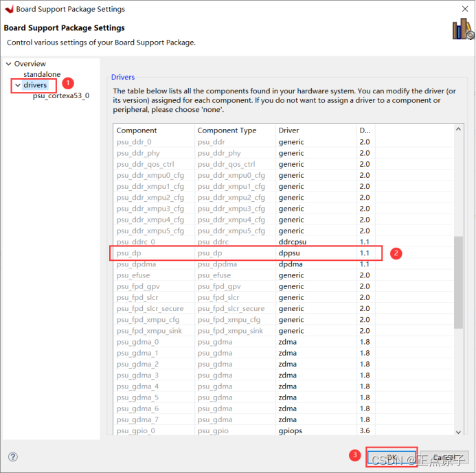The height and width of the screenshot is (473, 476).
Task: Click the truncated D... version column header
Action: point(365,130)
